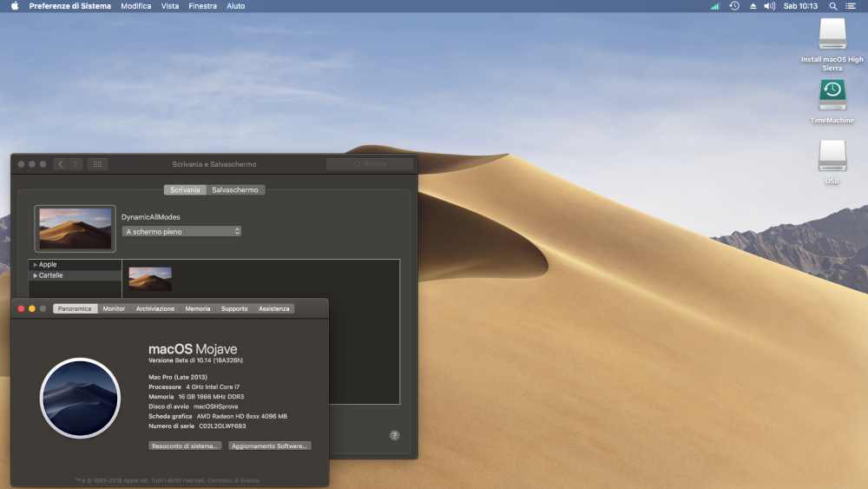The image size is (868, 489).
Task: Go forward in Scrivania e Salvaschermo window
Action: click(76, 164)
